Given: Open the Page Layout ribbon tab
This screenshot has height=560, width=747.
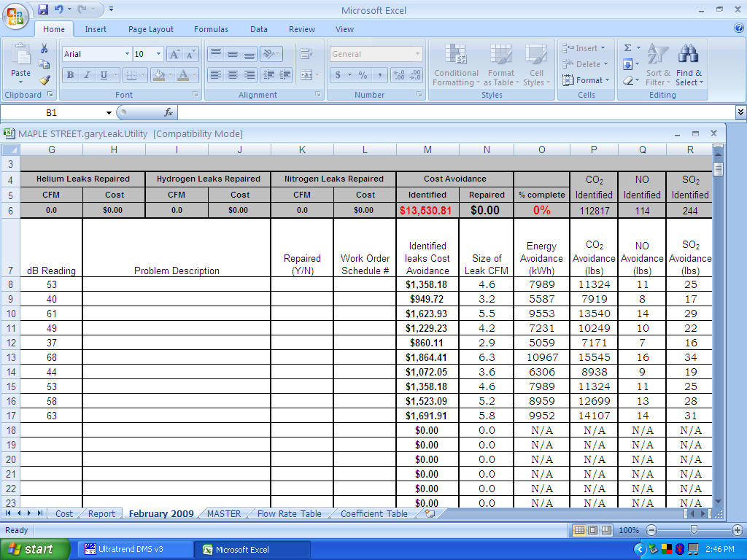Looking at the screenshot, I should tap(150, 29).
